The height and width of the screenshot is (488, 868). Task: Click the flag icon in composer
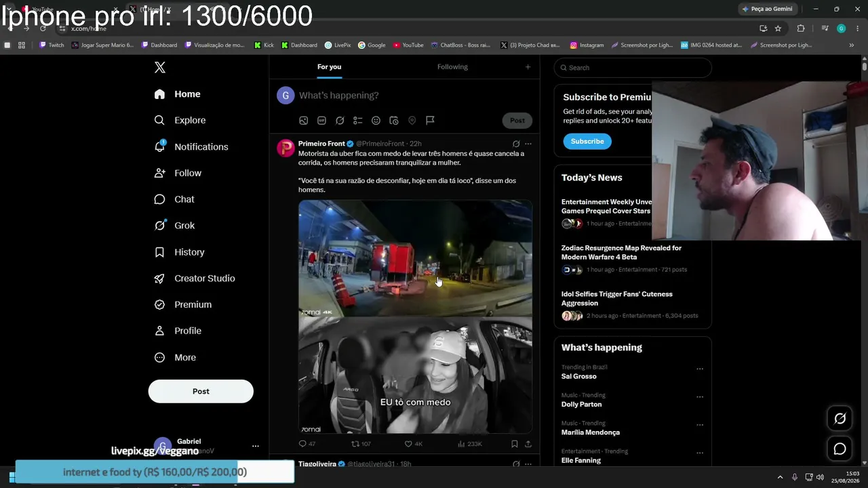430,121
